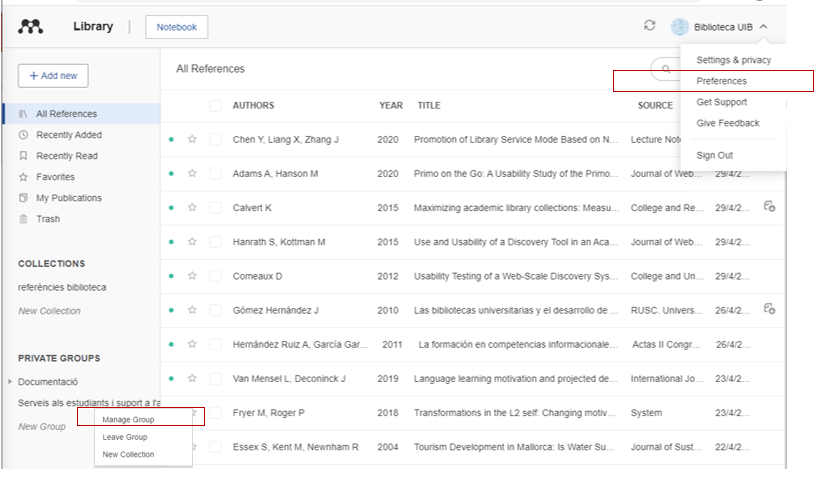The width and height of the screenshot is (825, 487).
Task: Favorite the Hernández Ruiz A star
Action: click(192, 344)
